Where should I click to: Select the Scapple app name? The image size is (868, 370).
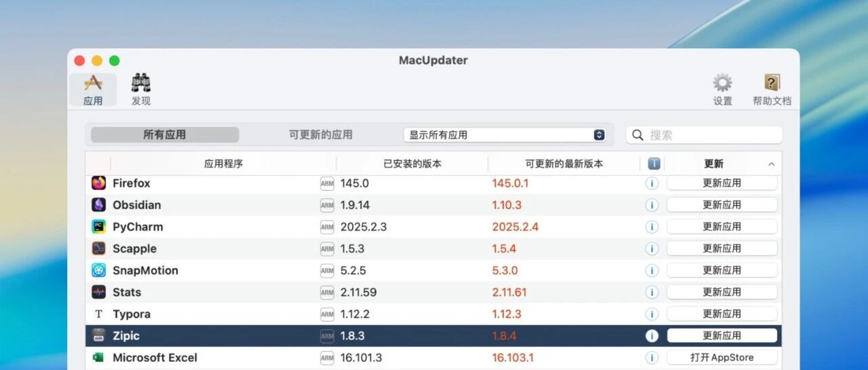tap(134, 248)
